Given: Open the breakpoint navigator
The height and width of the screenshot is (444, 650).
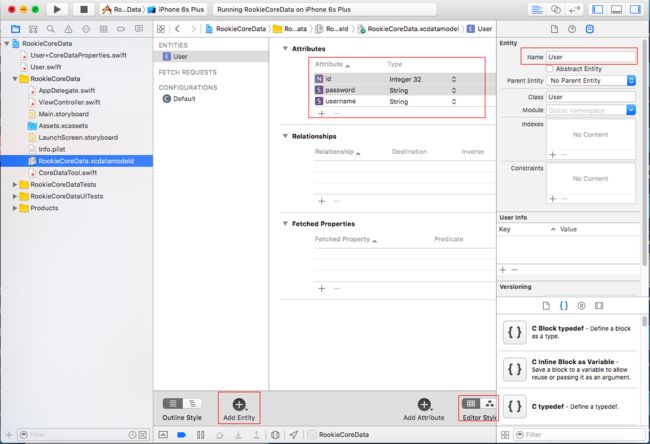Looking at the screenshot, I should [x=121, y=29].
